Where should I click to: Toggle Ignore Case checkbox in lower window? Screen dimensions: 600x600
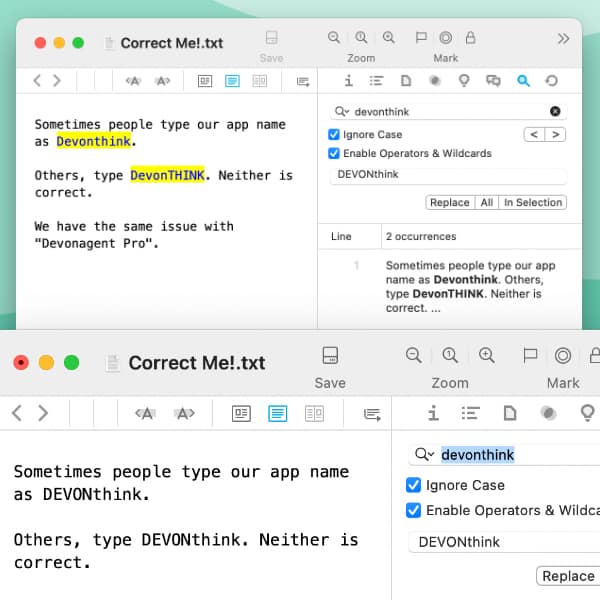coord(413,485)
